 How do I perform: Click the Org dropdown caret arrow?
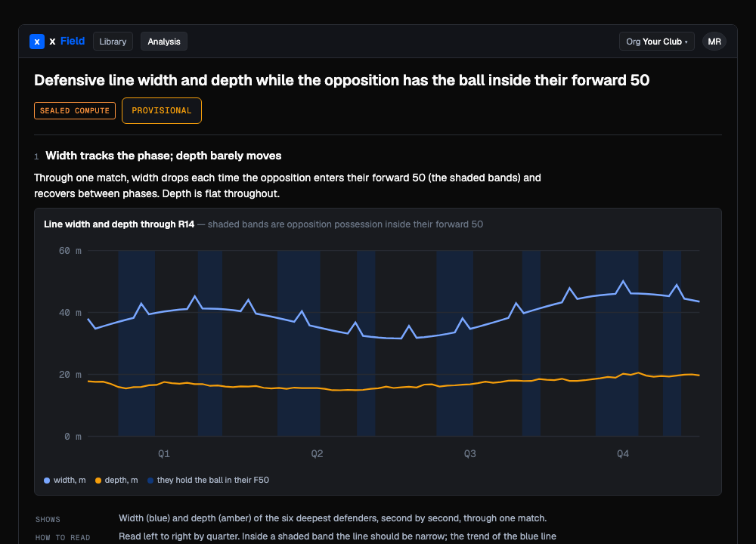click(x=686, y=42)
